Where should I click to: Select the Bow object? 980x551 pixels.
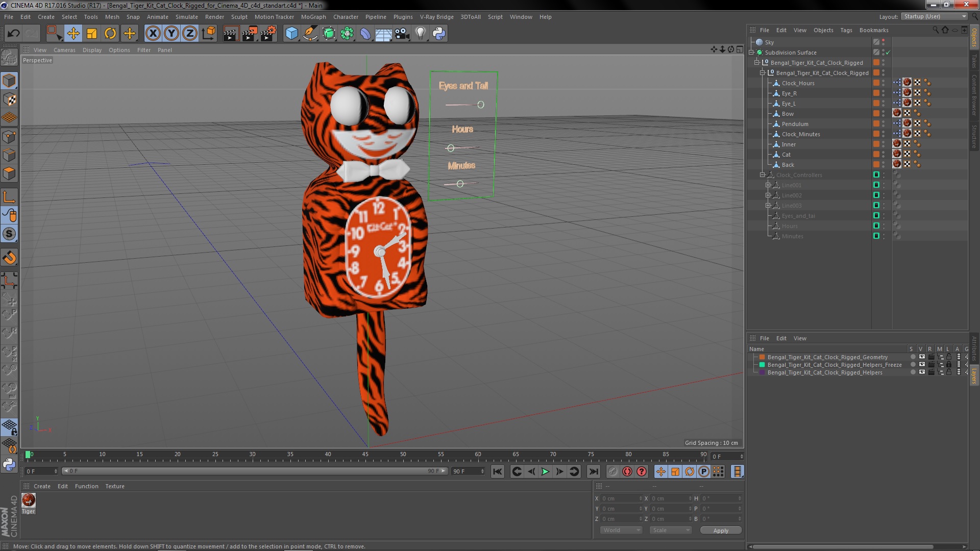[x=788, y=114]
